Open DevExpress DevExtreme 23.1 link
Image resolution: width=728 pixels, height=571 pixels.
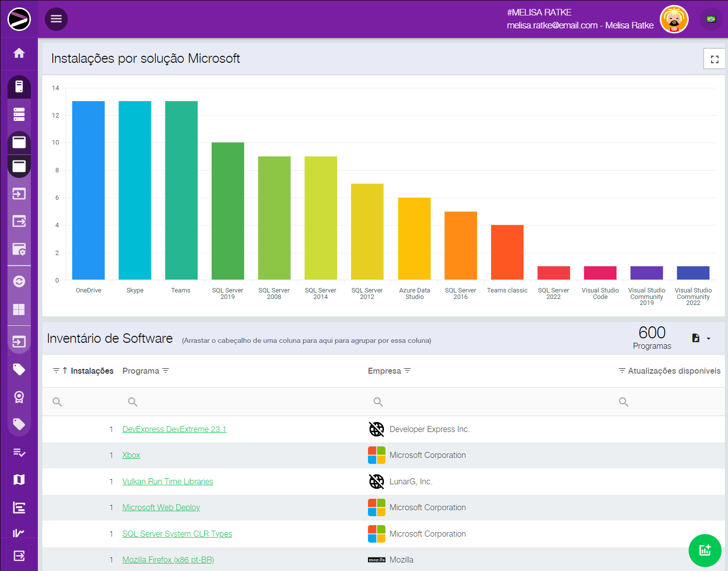[174, 429]
